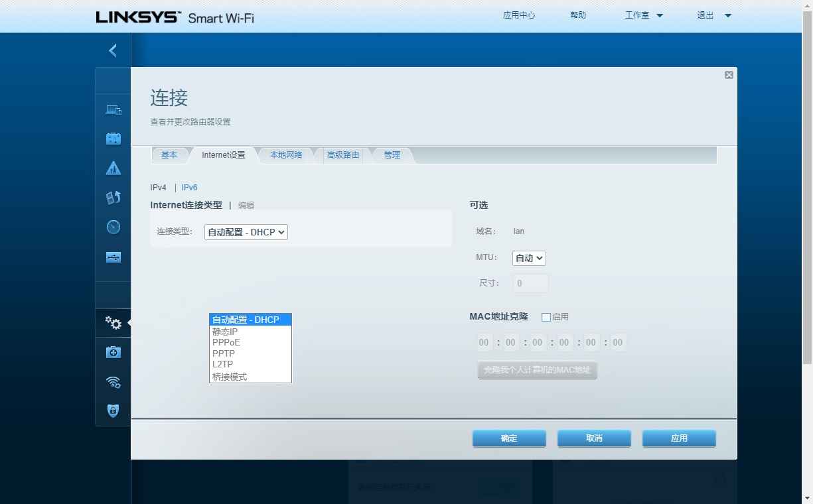Switch to the 高级路由 tab
Viewport: 813px width, 504px height.
pos(342,155)
